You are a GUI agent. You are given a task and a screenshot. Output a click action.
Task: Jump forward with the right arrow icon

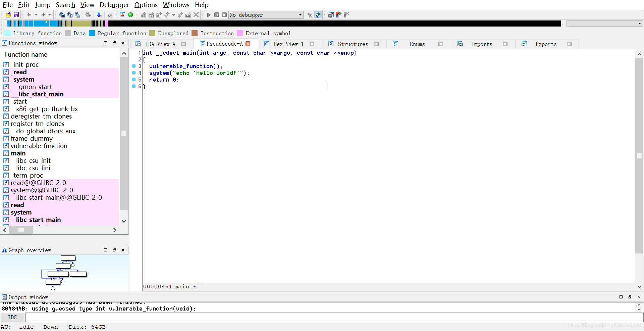pyautogui.click(x=43, y=15)
